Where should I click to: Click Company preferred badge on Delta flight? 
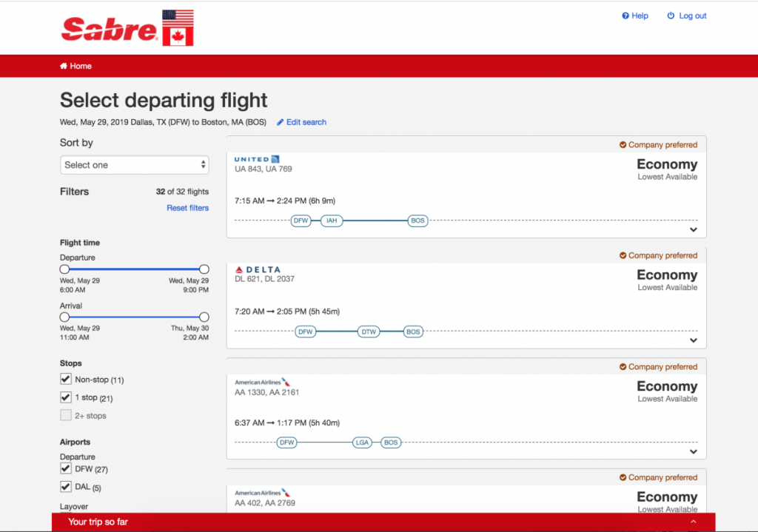[658, 255]
